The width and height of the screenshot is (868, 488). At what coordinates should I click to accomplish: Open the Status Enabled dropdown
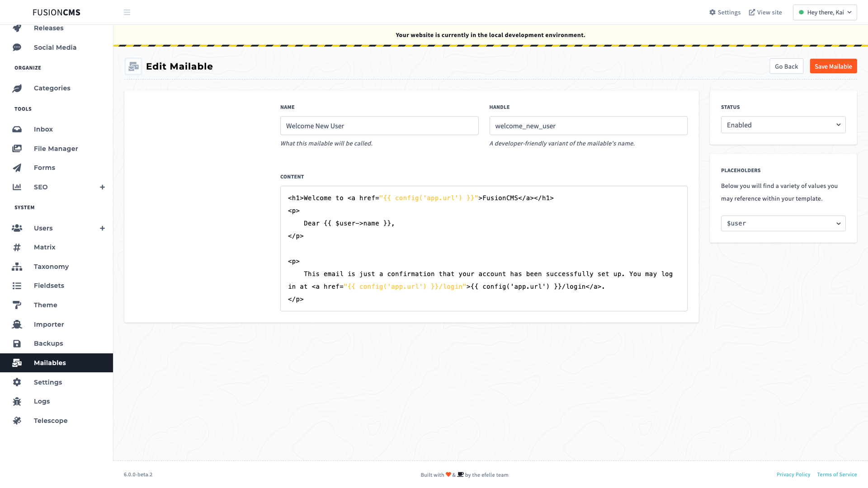(x=783, y=125)
